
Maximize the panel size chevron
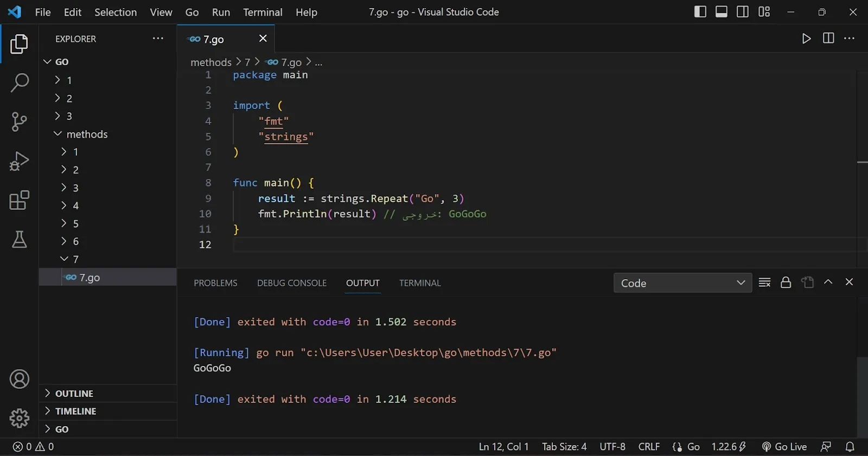(x=828, y=282)
